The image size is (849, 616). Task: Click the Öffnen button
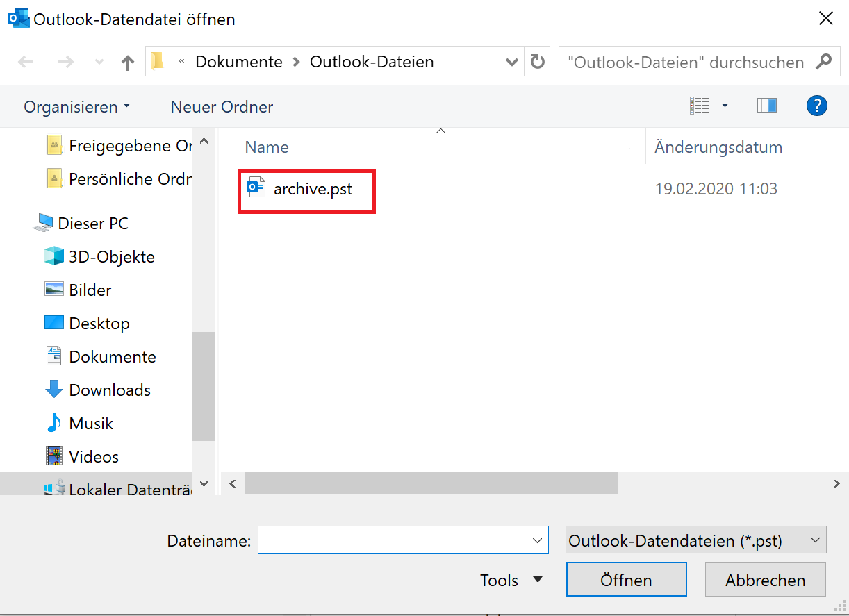627,580
